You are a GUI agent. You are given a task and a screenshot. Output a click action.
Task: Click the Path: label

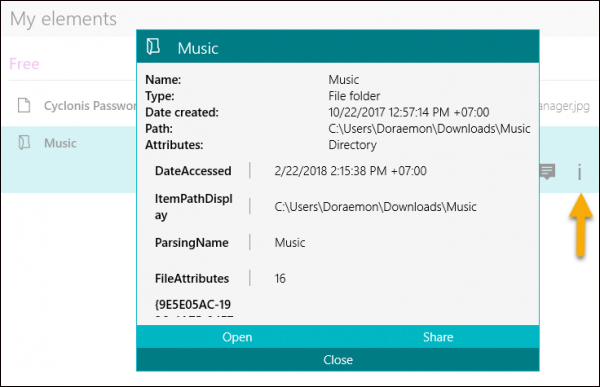click(159, 129)
